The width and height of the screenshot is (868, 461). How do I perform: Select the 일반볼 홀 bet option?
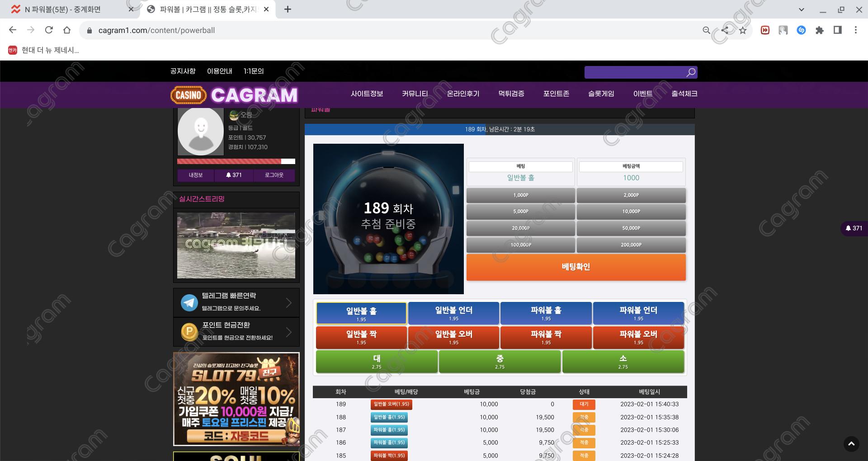(x=361, y=313)
